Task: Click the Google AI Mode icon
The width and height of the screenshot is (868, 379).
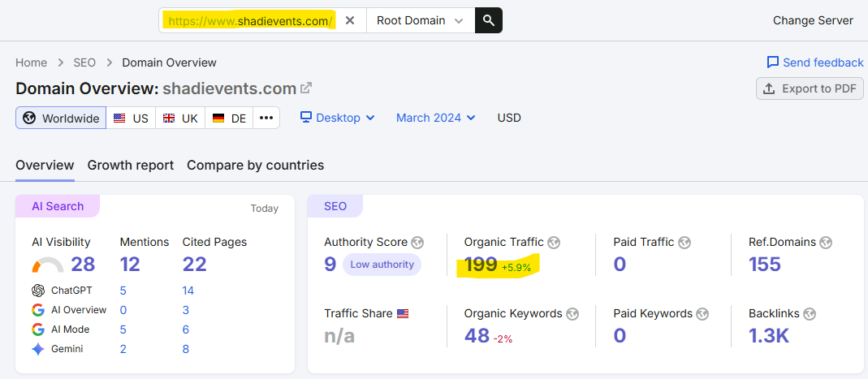Action: (38, 329)
